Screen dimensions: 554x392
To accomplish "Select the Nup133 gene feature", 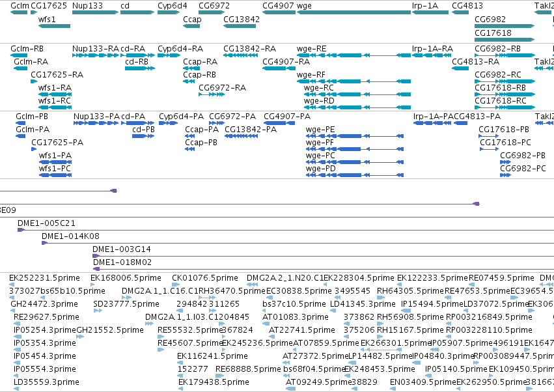I will click(x=95, y=12).
